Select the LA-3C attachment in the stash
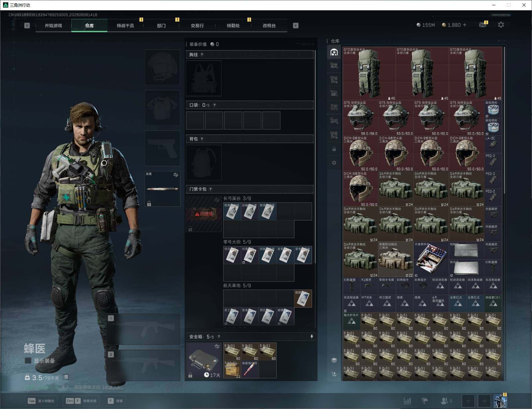Image resolution: width=532 pixels, height=409 pixels. pos(493,144)
